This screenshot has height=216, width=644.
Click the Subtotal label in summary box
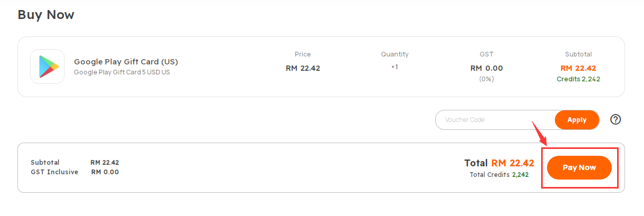(x=45, y=163)
